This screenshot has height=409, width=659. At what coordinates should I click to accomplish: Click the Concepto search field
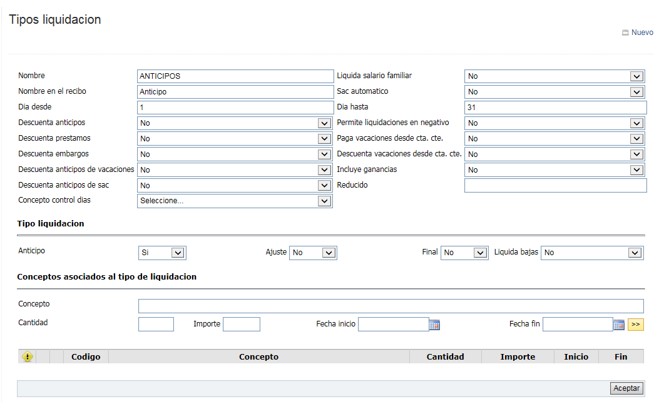[x=390, y=306]
